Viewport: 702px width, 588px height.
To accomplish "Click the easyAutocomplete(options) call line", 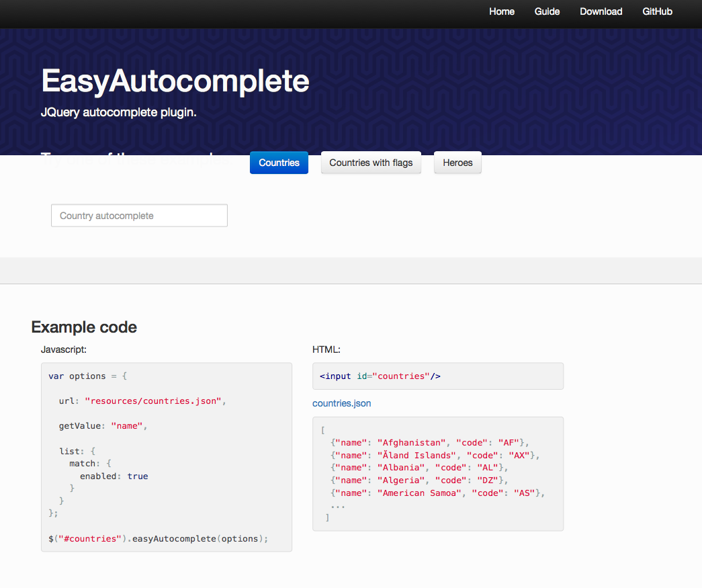I will [x=158, y=539].
